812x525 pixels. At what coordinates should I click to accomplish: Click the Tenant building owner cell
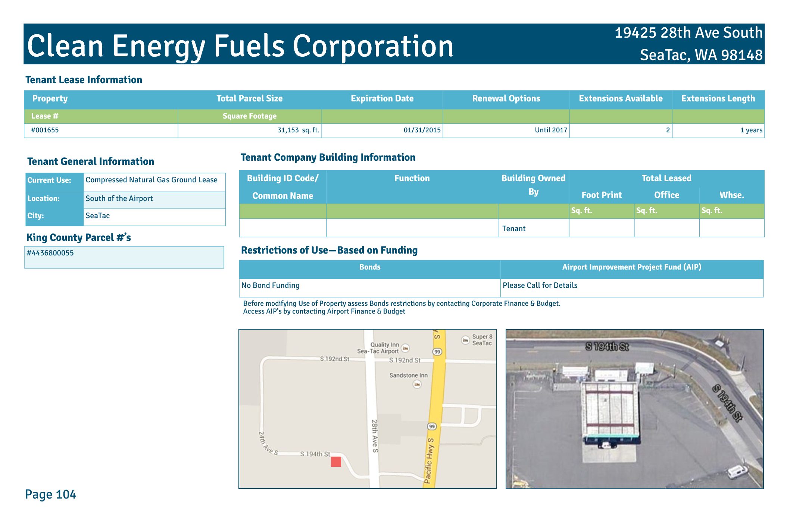tap(513, 229)
